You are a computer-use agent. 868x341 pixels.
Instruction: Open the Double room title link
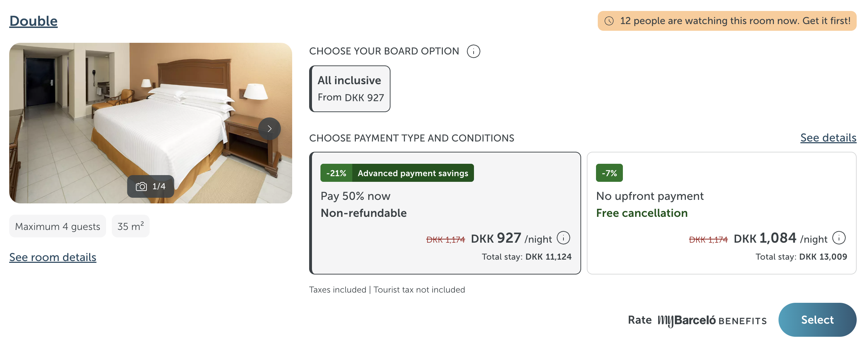[34, 21]
